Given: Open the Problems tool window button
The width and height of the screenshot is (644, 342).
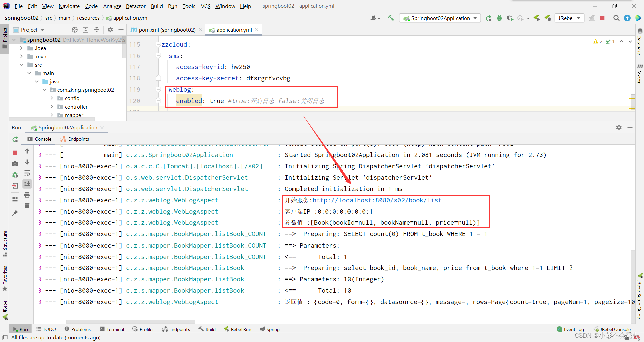Looking at the screenshot, I should click(78, 329).
